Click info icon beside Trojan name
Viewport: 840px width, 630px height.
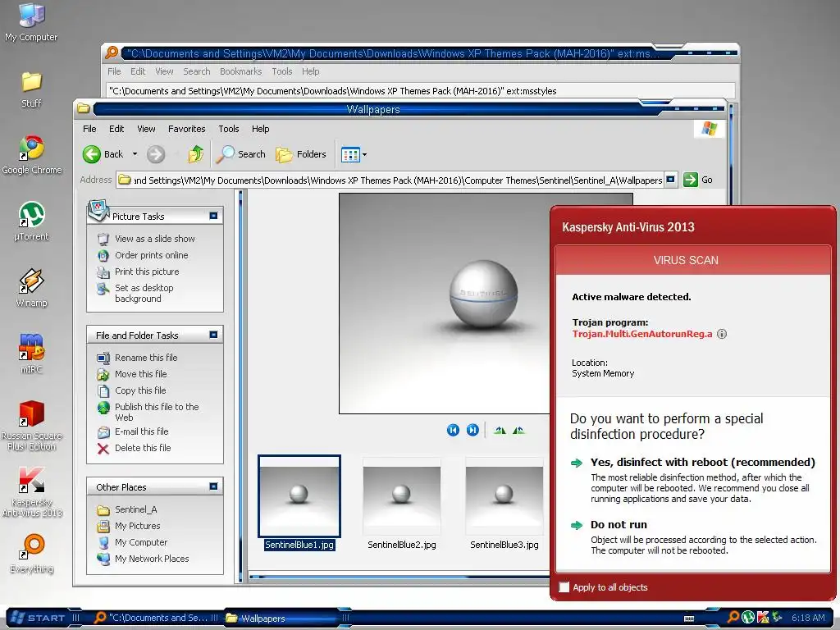722,335
